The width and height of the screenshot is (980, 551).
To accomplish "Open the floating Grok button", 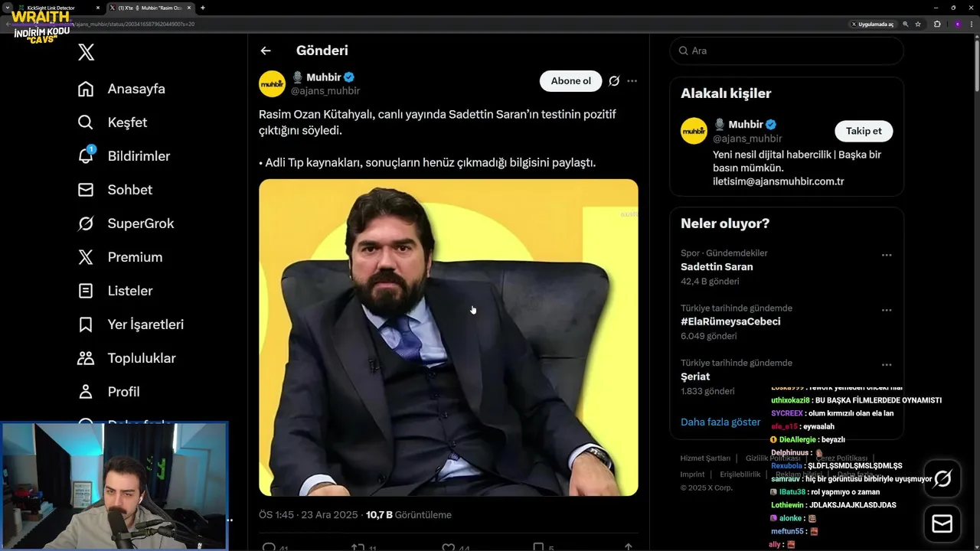I will [x=942, y=479].
